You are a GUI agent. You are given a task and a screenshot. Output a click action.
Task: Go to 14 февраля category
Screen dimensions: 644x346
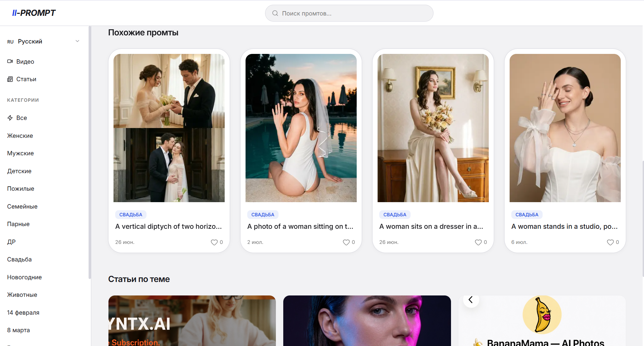(x=23, y=313)
